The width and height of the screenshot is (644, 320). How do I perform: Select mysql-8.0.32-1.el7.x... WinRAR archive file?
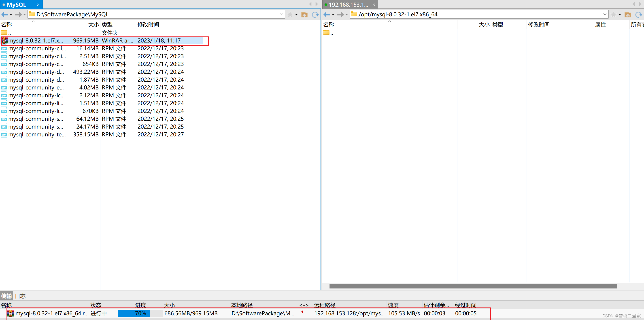102,40
